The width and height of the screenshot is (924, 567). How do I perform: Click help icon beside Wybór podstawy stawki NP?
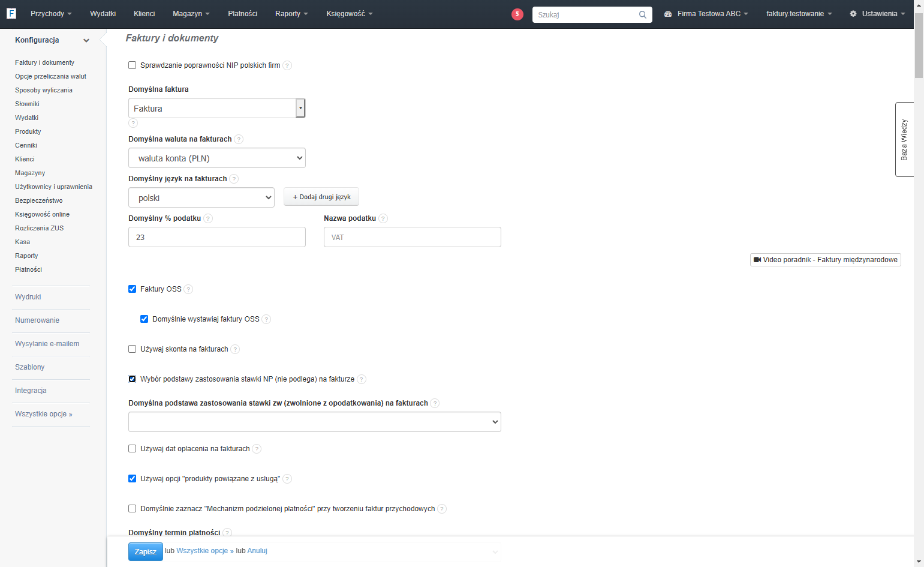click(x=362, y=379)
